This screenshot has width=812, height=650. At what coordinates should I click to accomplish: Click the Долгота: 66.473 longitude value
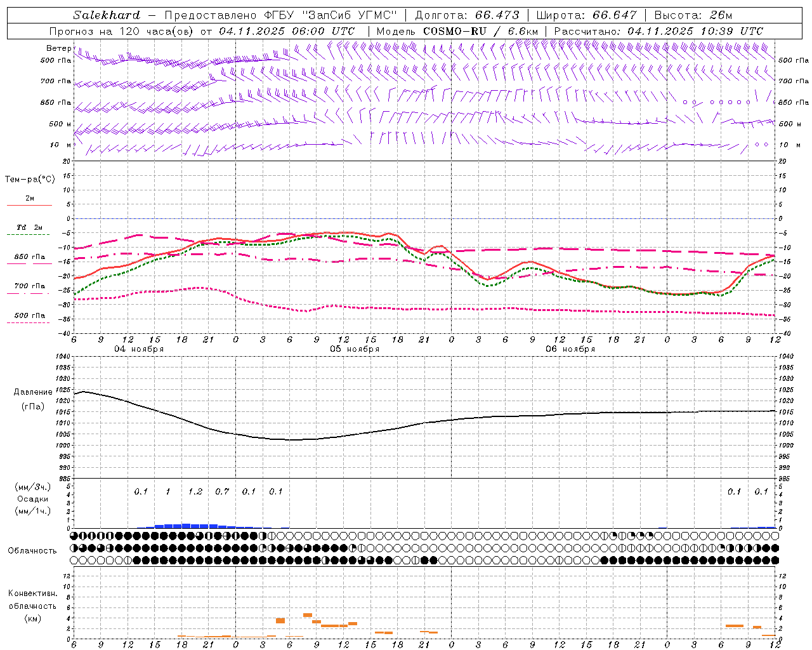tap(467, 15)
